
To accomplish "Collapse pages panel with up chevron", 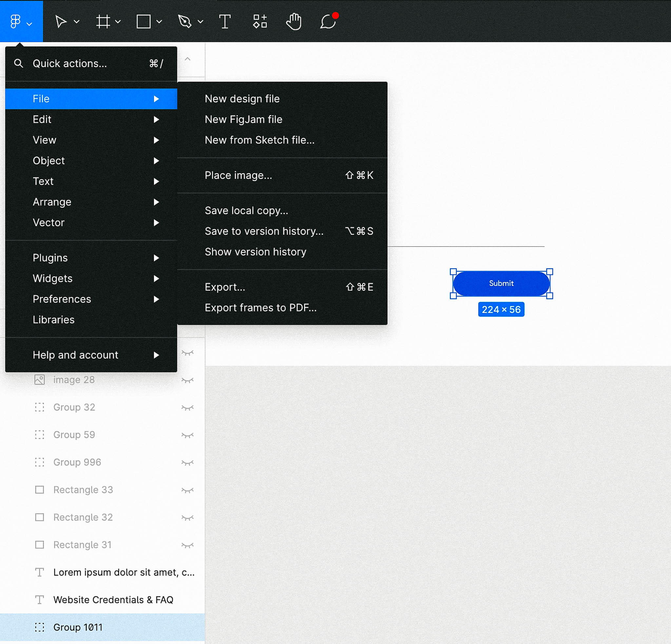I will 187,59.
